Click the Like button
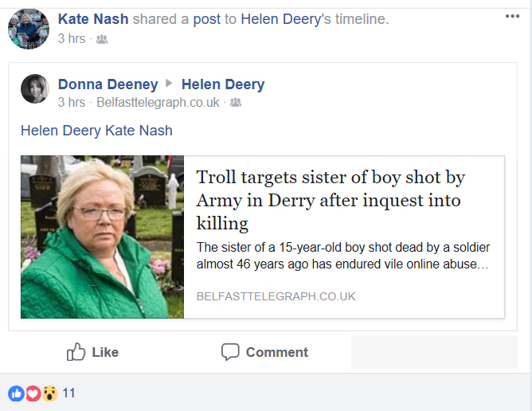Image resolution: width=532 pixels, height=411 pixels. pyautogui.click(x=93, y=352)
